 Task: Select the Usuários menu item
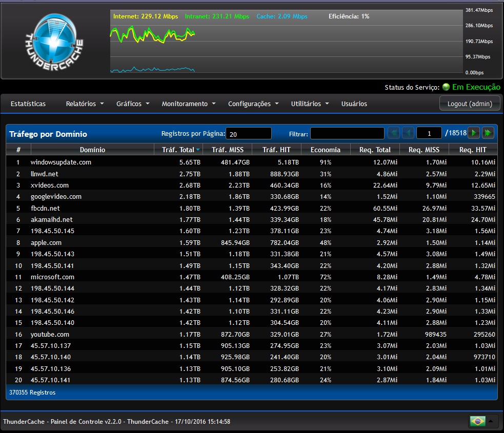(354, 104)
